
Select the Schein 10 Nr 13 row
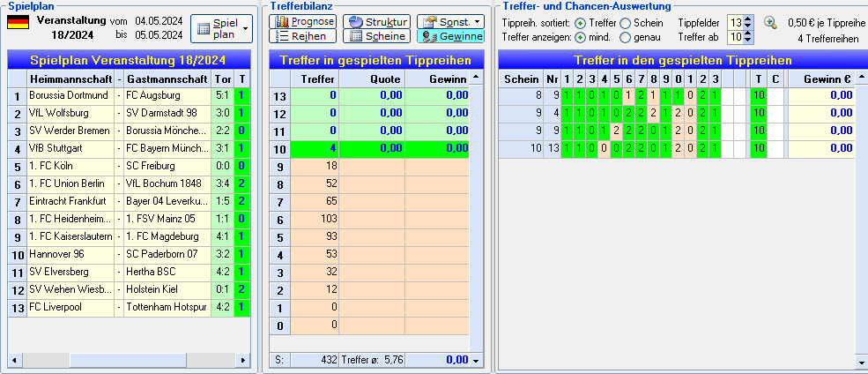pyautogui.click(x=677, y=148)
